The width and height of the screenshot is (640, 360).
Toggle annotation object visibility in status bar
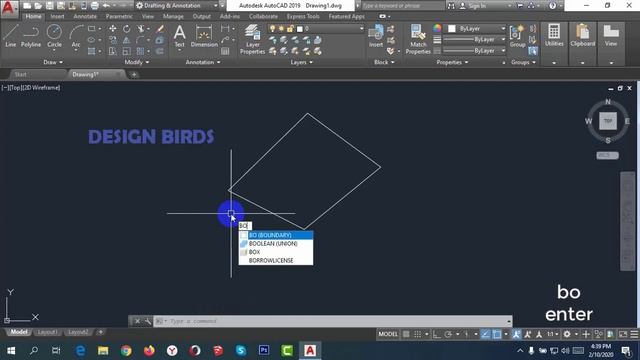(x=516, y=334)
